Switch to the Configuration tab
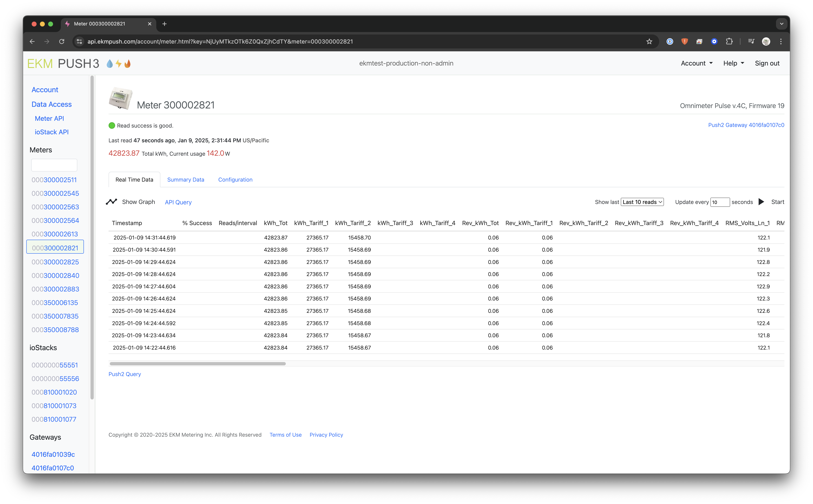Screen dimensions: 813x504 [235, 180]
